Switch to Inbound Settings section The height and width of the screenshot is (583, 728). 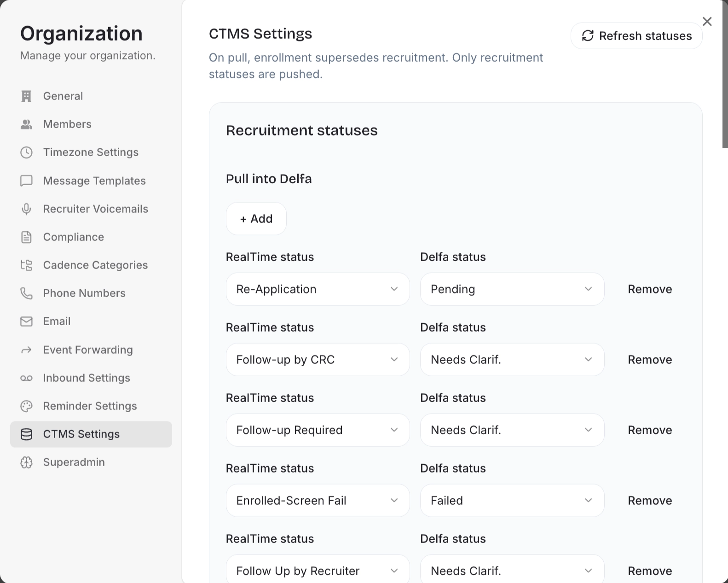tap(91, 378)
